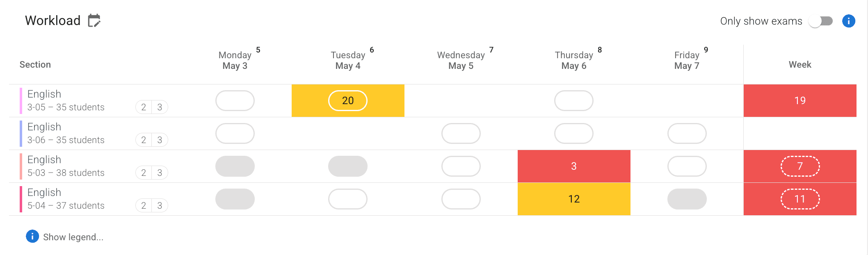Image resolution: width=868 pixels, height=255 pixels.
Task: Click the gray Friday pill for section 5-04
Action: (x=687, y=199)
